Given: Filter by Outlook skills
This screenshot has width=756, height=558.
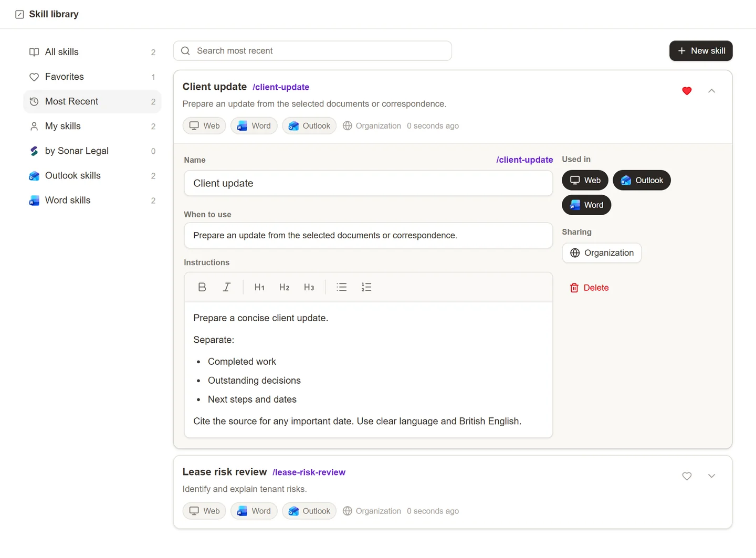Looking at the screenshot, I should click(92, 175).
